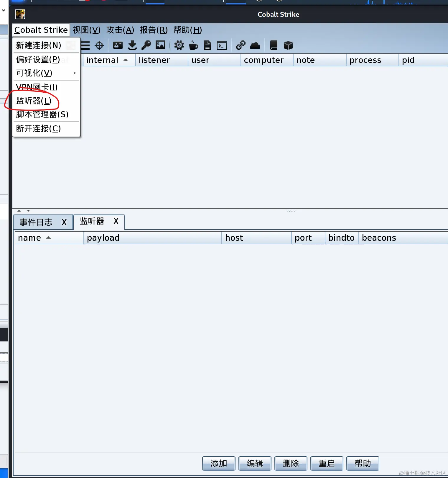Screen dimensions: 448x478
Task: Collapse split pane using up arrow
Action: point(19,211)
